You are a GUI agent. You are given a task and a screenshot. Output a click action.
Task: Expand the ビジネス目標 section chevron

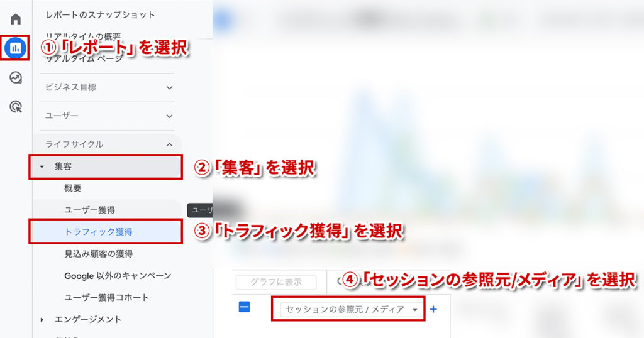[x=169, y=87]
